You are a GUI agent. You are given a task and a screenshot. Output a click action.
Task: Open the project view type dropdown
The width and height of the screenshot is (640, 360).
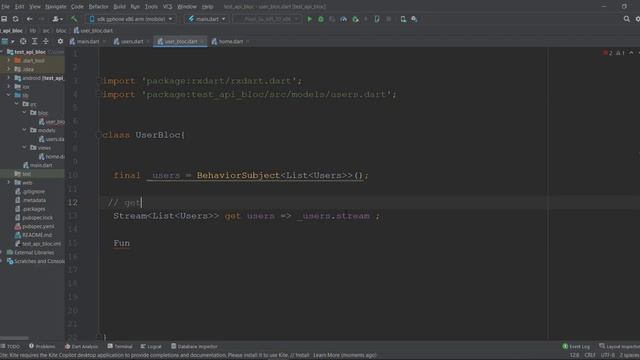tap(7, 42)
